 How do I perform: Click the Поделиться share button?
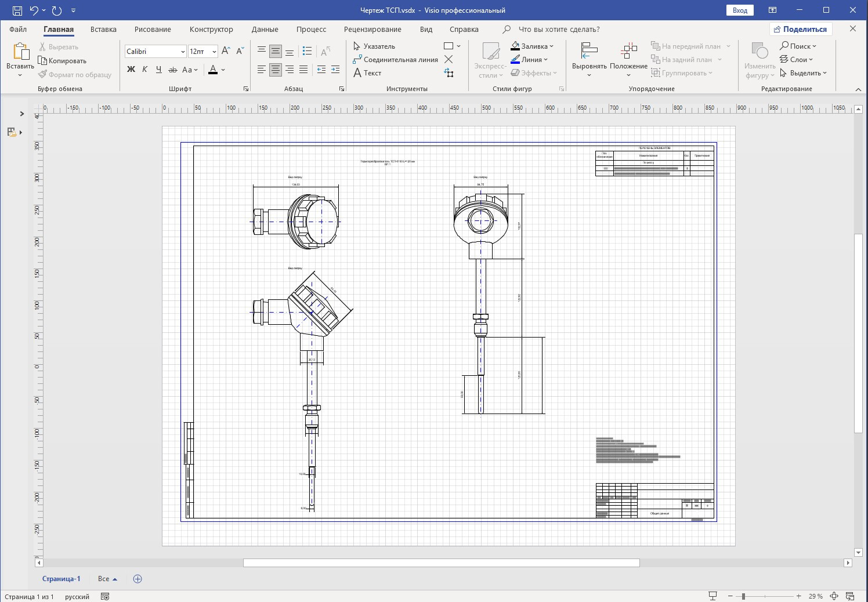tap(800, 29)
